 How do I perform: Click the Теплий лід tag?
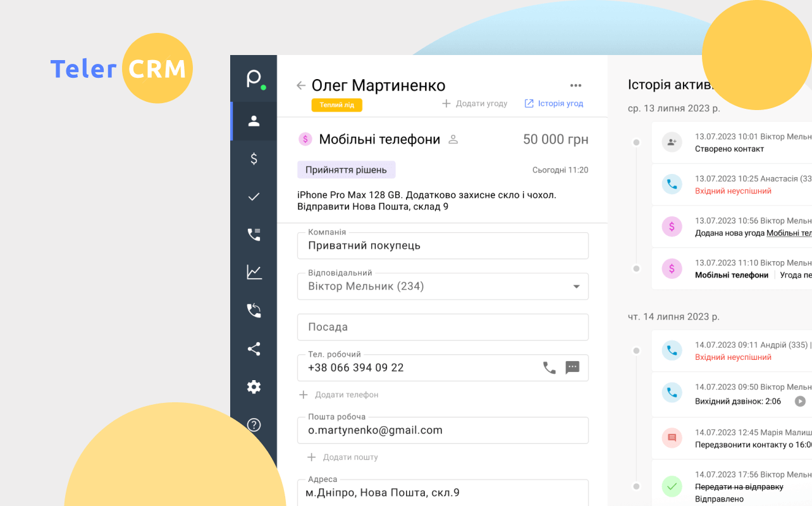[337, 105]
